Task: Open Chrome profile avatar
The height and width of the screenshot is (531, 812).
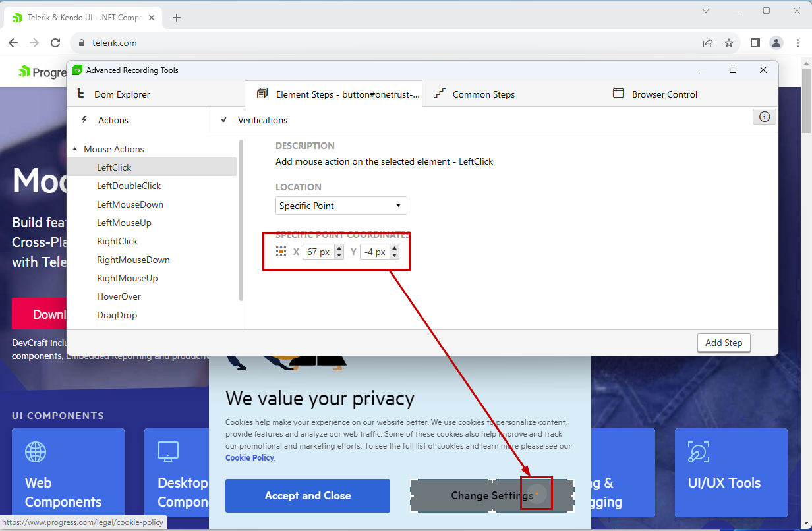Action: click(x=776, y=43)
